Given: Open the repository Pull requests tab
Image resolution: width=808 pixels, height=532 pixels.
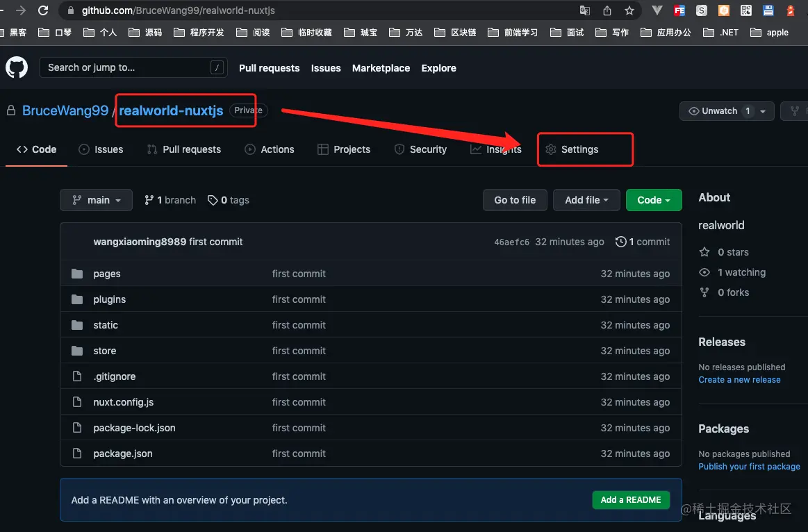Looking at the screenshot, I should tap(184, 149).
